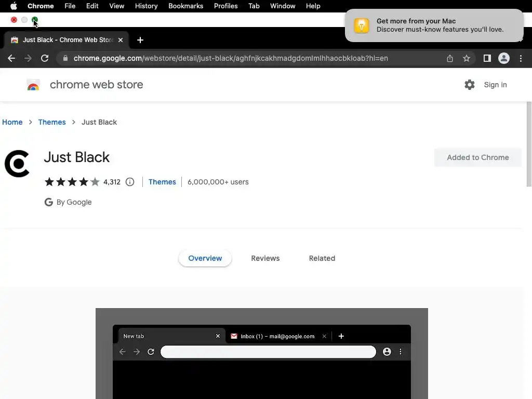
Task: Go to Home breadcrumb
Action: (12, 122)
